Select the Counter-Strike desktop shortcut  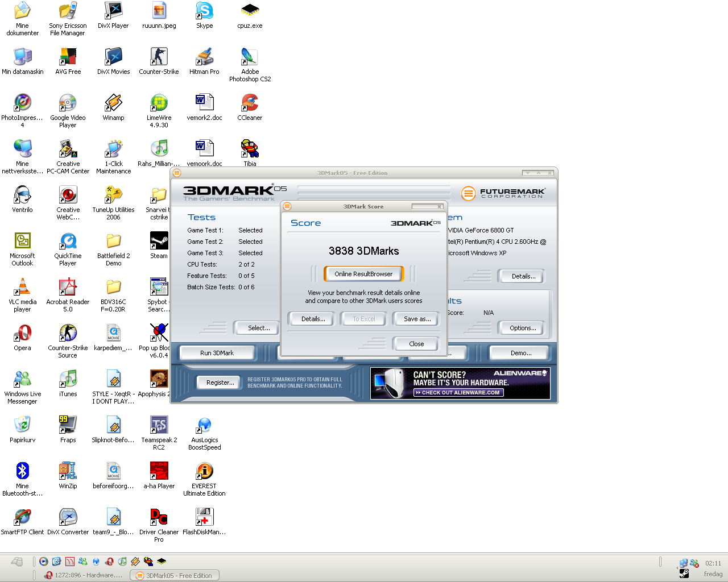[x=159, y=61]
